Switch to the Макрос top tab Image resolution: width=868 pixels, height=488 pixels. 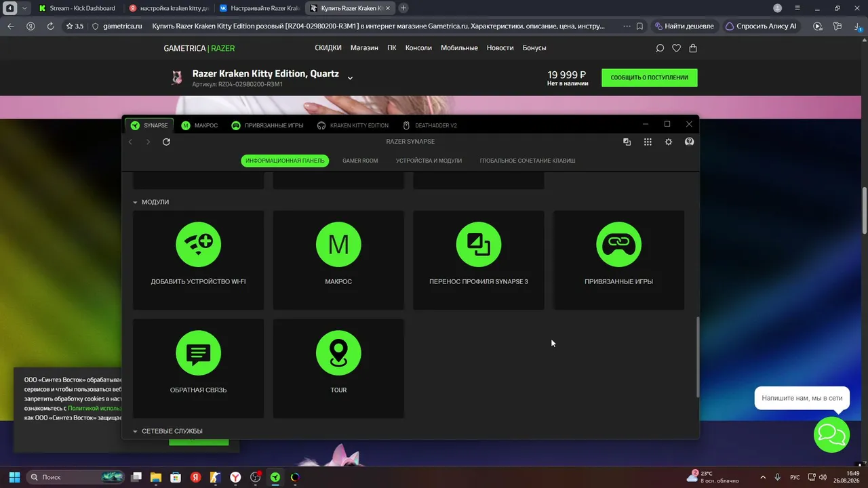[x=199, y=125]
